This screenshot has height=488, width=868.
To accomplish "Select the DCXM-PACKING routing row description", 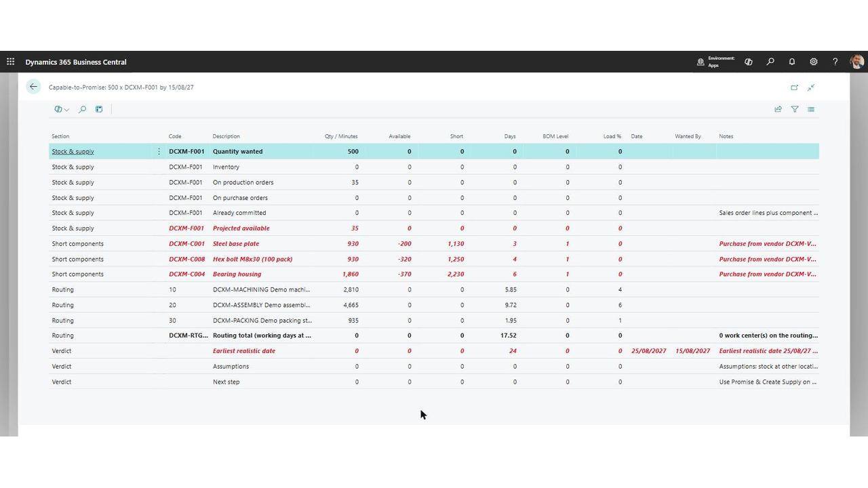I will point(262,321).
